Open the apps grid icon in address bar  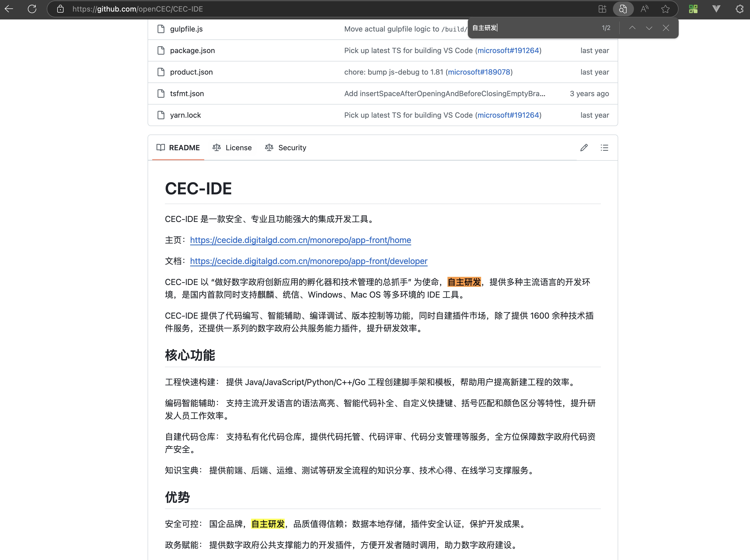click(x=602, y=9)
